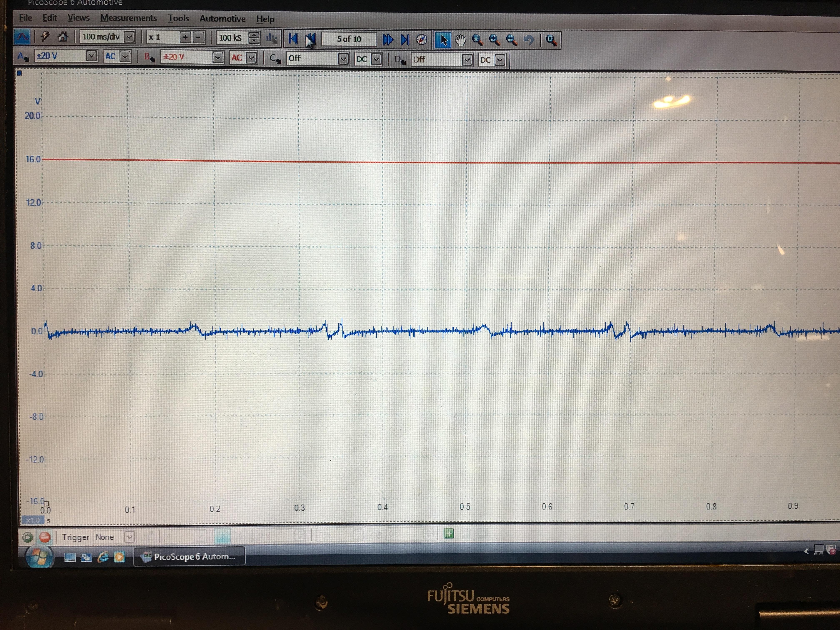Click the x 1 zoom factor field

[x=162, y=37]
